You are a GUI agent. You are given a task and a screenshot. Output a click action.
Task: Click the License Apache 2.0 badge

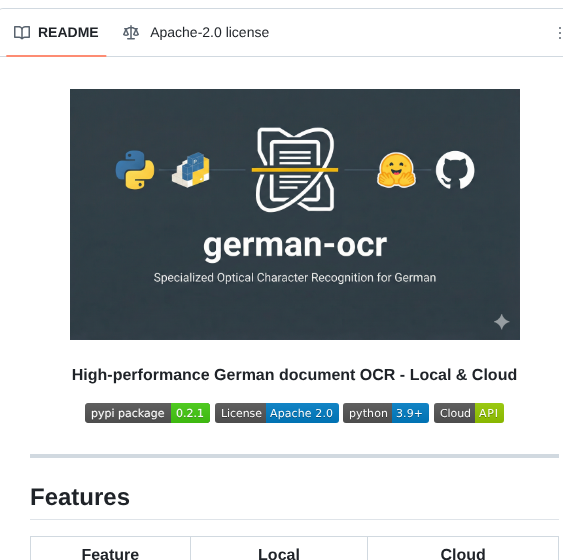277,413
